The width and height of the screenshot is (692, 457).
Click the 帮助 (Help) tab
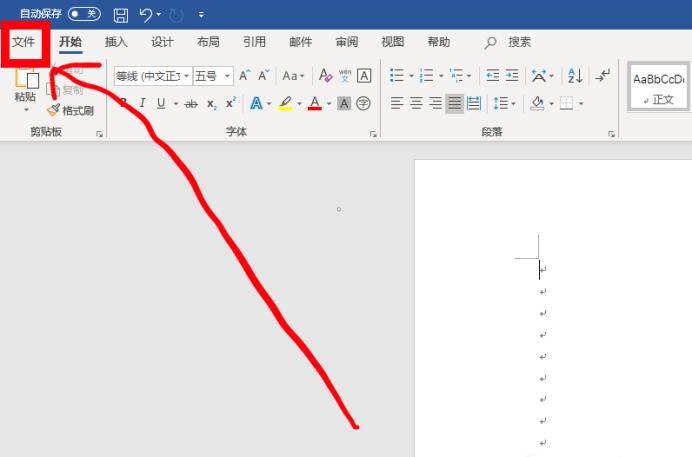click(x=439, y=42)
